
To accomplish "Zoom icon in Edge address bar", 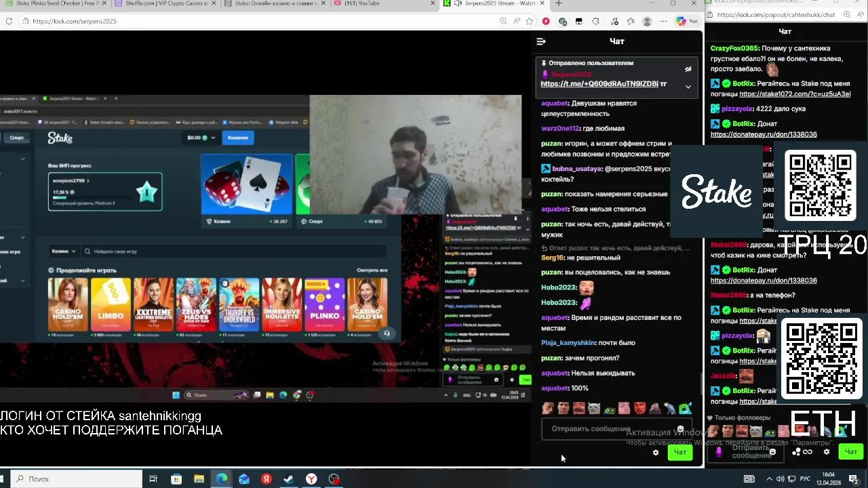I will 504,21.
